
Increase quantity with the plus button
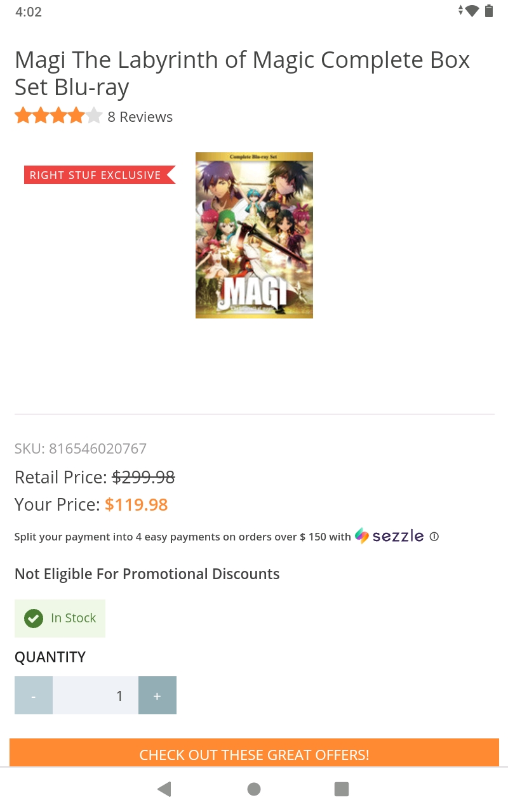(157, 695)
